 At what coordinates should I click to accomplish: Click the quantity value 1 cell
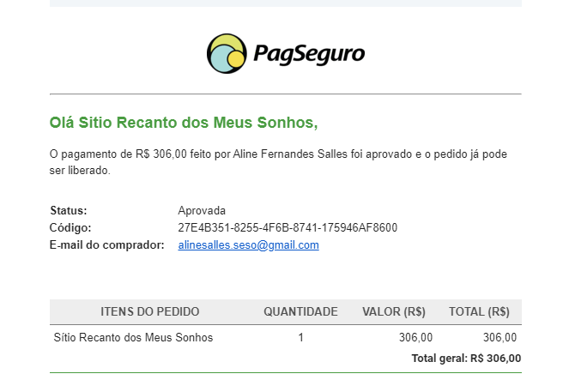(300, 338)
